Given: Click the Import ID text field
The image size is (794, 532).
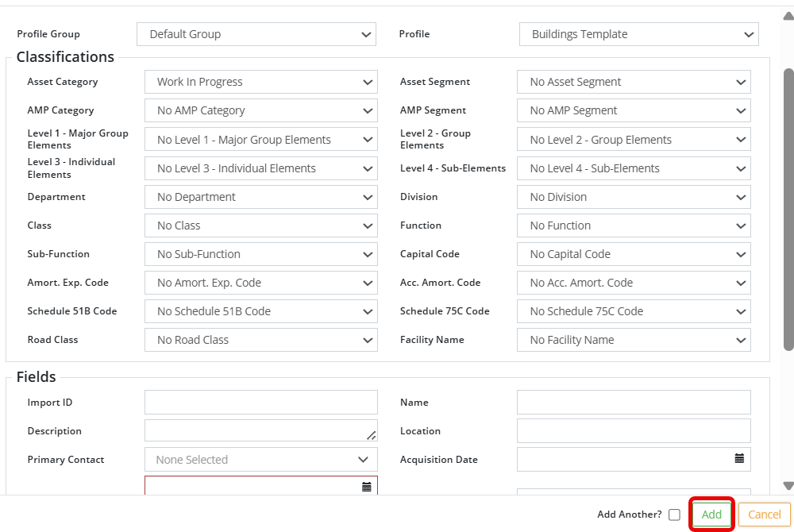Looking at the screenshot, I should [260, 403].
